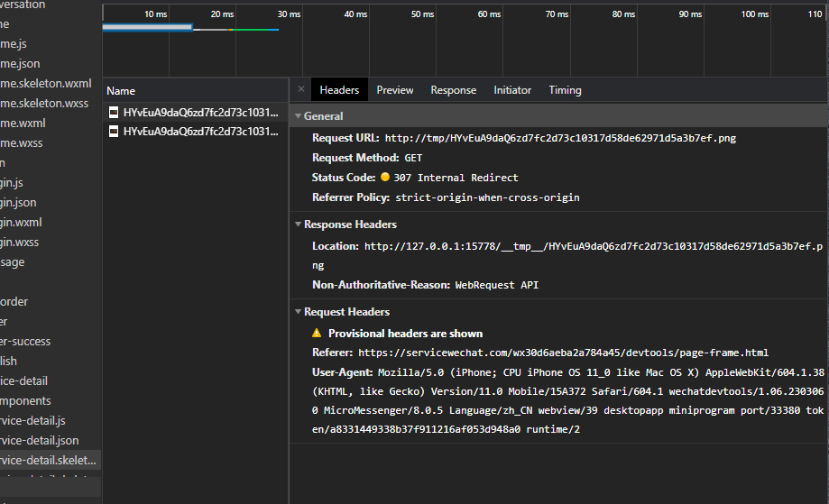This screenshot has height=504, width=829.
Task: Click the file icon of the first HYvEuA9 request
Action: click(114, 113)
